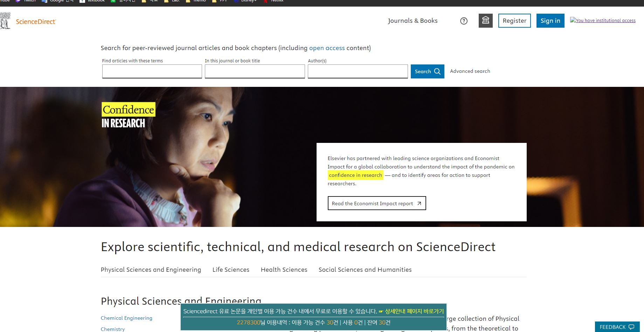The height and width of the screenshot is (332, 644).
Task: Open the institution building icon
Action: click(x=485, y=21)
